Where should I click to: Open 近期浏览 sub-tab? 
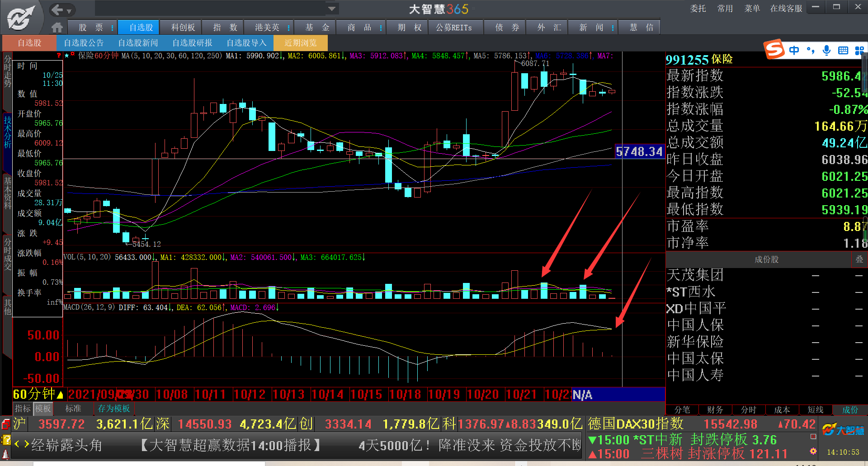301,43
